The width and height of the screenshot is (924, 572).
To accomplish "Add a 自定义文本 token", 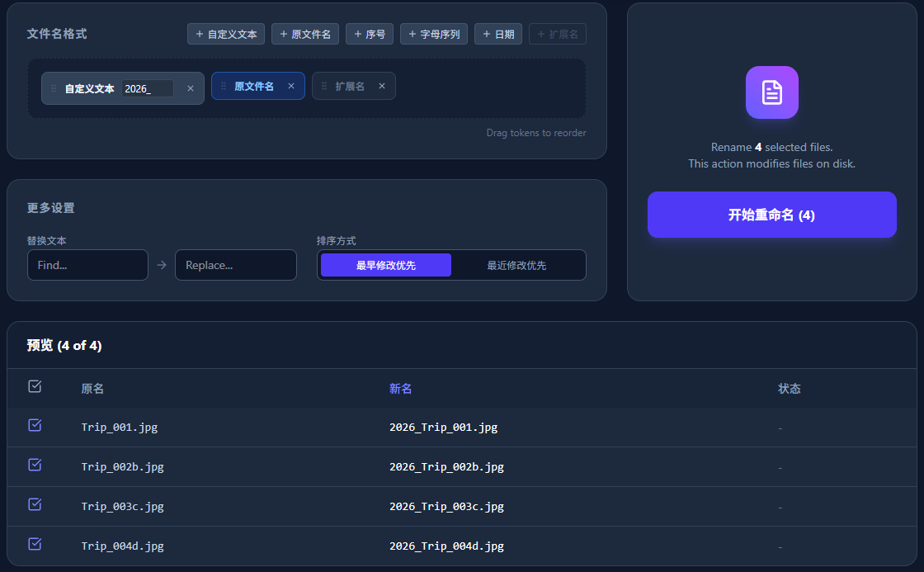I will click(x=226, y=34).
